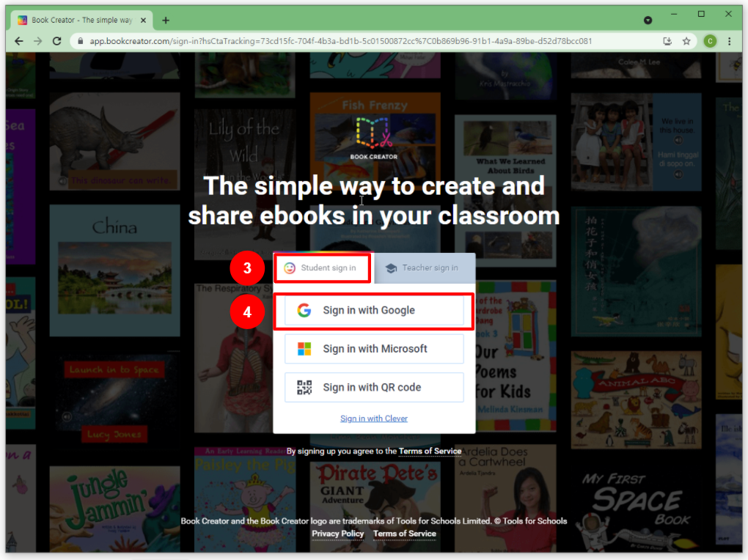This screenshot has width=748, height=560.
Task: Click the install app icon in address bar
Action: click(667, 41)
